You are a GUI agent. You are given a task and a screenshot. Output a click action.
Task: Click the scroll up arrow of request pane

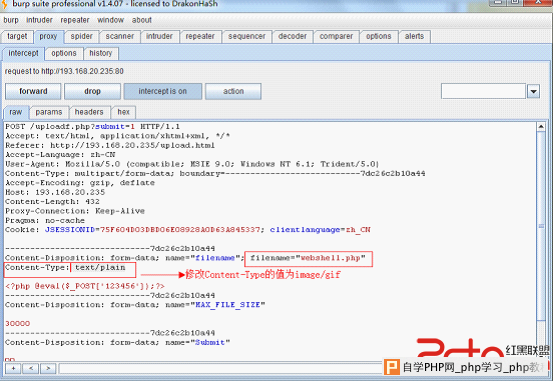click(541, 126)
